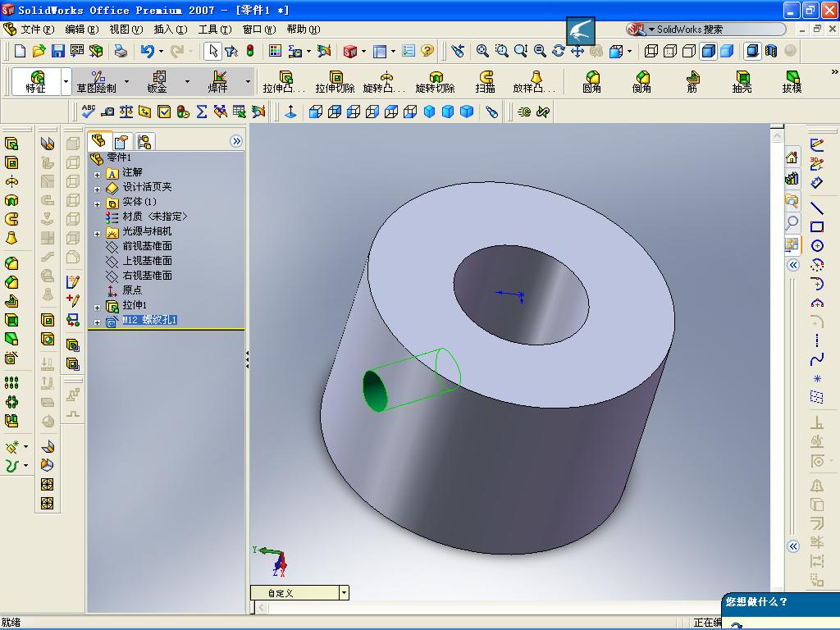The height and width of the screenshot is (630, 840).
Task: Activate the Select arrow tool
Action: pos(212,51)
